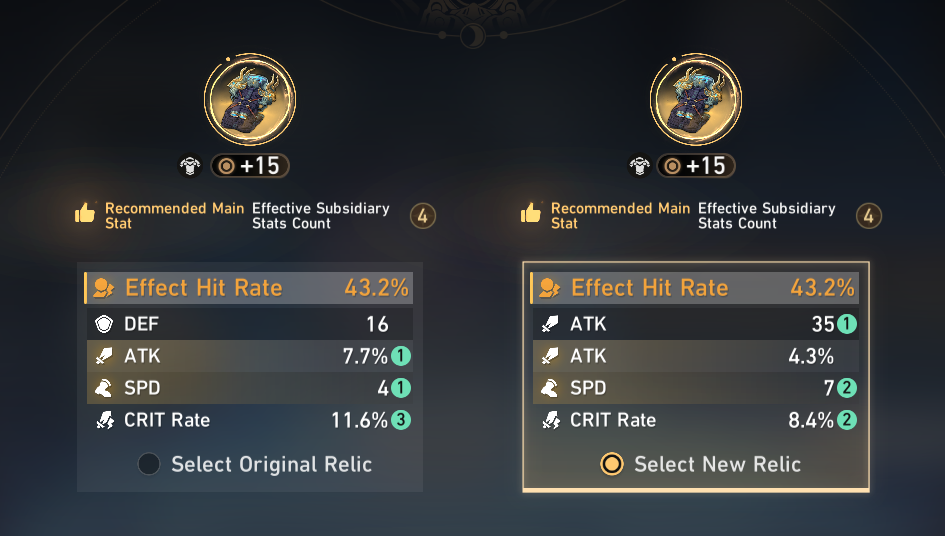Image resolution: width=945 pixels, height=536 pixels.
Task: Click the ATK 35 flat substat row
Action: pyautogui.click(x=696, y=324)
